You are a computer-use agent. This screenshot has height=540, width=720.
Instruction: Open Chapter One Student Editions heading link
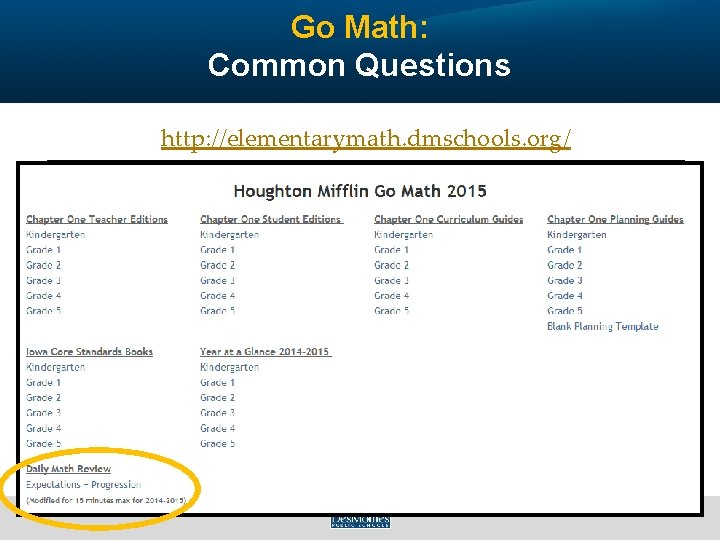pyautogui.click(x=272, y=219)
